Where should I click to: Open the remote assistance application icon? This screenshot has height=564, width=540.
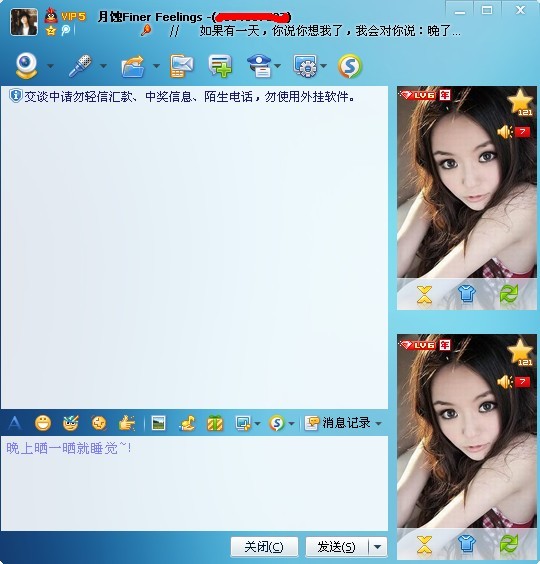[305, 66]
